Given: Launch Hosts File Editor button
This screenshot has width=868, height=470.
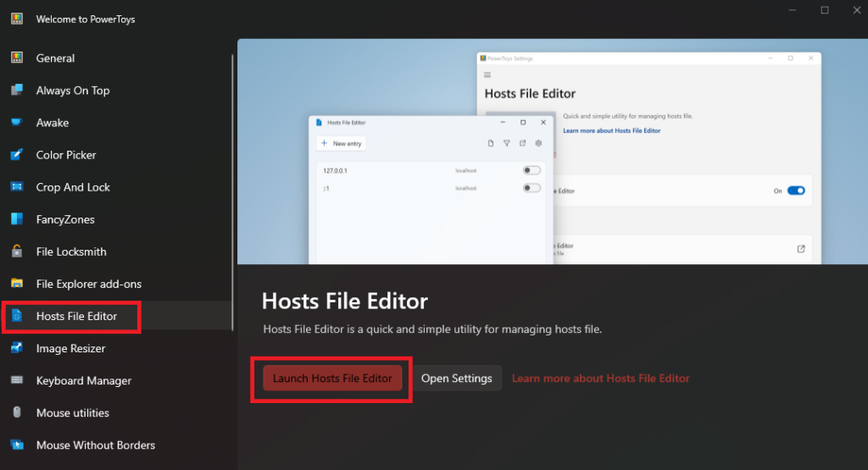Looking at the screenshot, I should (x=332, y=379).
